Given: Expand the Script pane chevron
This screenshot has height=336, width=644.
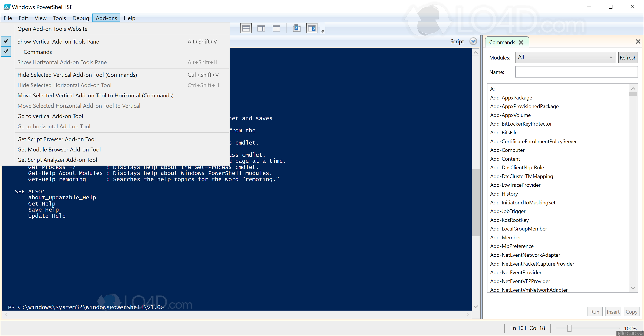Looking at the screenshot, I should [473, 41].
